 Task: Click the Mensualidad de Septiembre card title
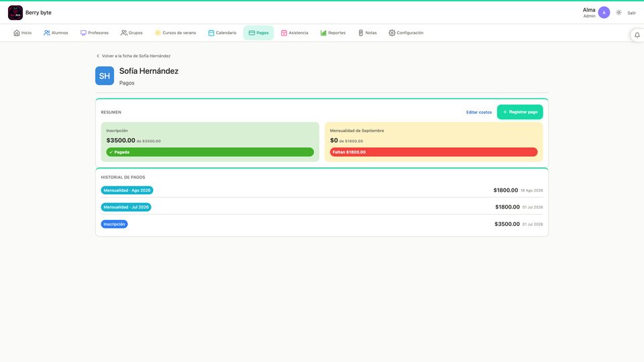tap(357, 131)
